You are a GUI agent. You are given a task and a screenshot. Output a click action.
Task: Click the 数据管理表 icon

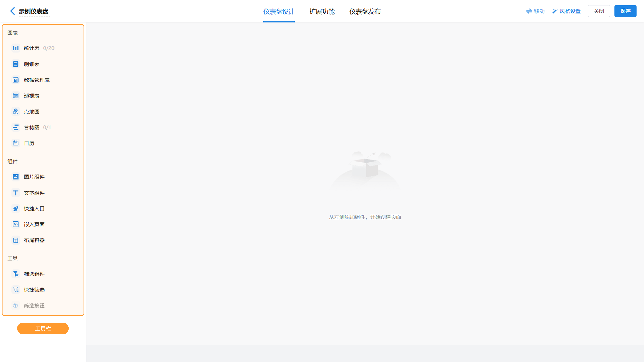(15, 80)
